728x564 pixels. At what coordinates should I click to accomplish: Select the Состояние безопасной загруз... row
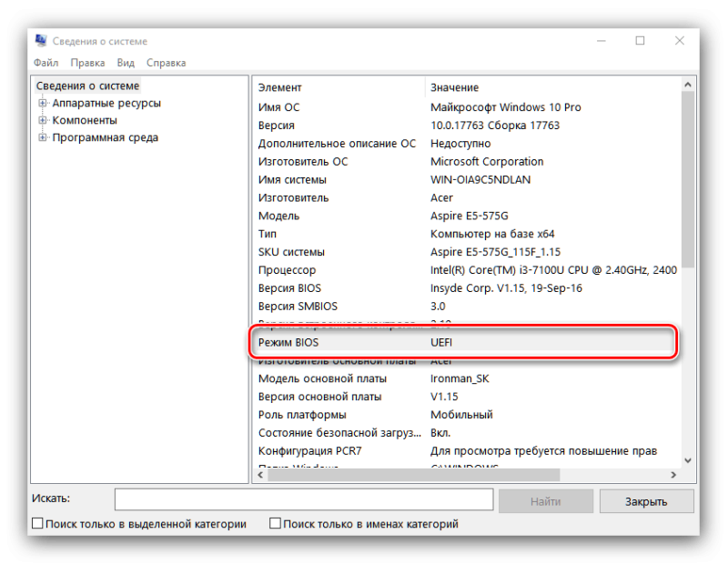tap(467, 433)
